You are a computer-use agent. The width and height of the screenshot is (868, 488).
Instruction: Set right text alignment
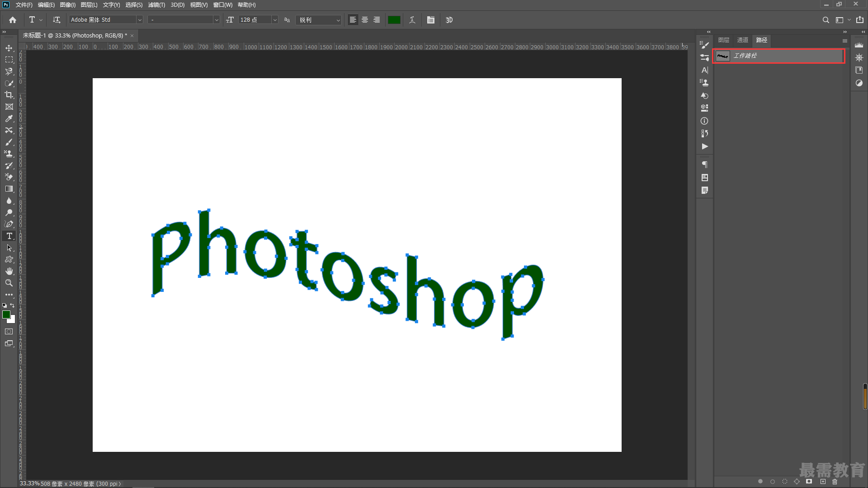[377, 20]
